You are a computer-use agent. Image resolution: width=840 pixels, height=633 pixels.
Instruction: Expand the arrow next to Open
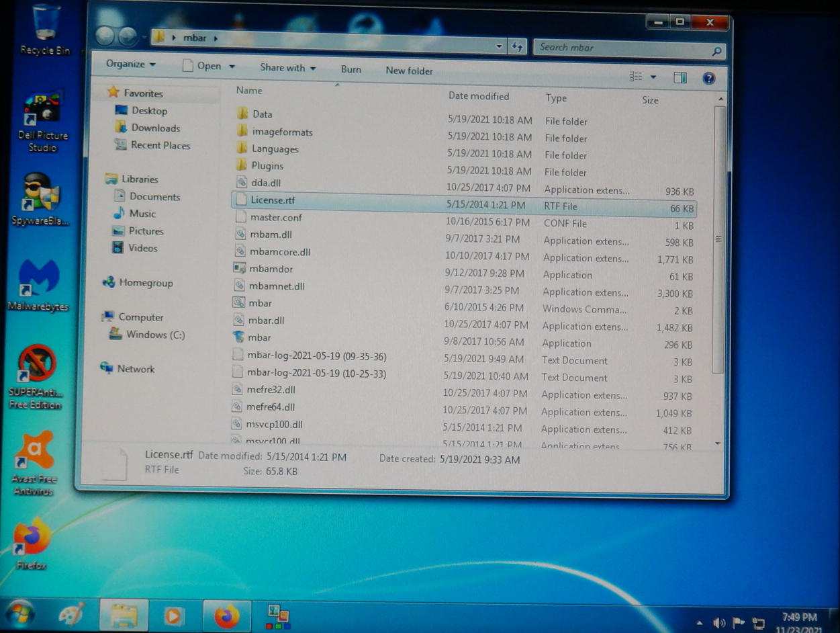(x=232, y=66)
